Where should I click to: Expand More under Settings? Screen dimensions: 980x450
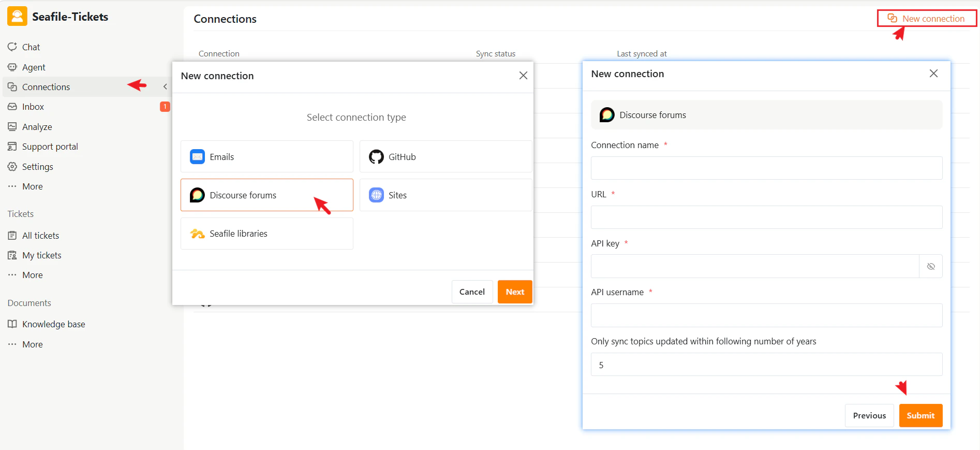(32, 186)
